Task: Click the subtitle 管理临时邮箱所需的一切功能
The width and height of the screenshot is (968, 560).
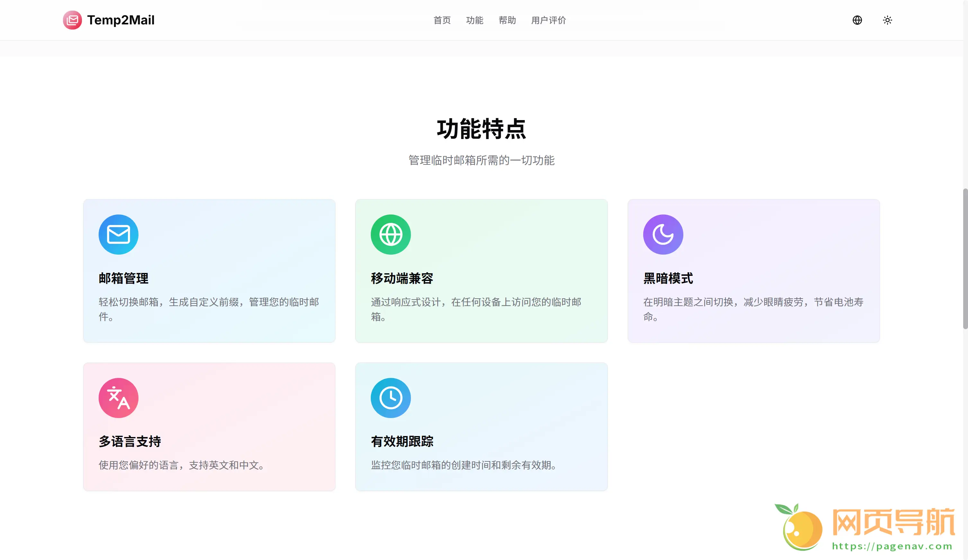Action: pyautogui.click(x=481, y=160)
